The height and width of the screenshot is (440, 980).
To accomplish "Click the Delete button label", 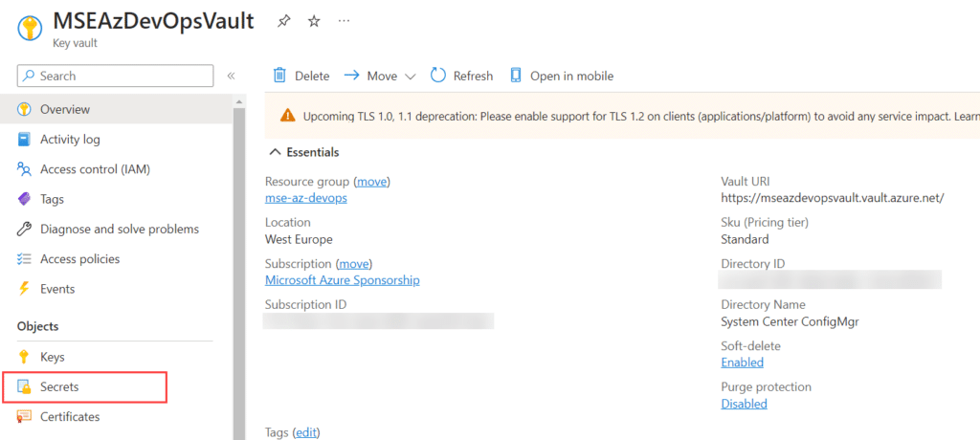I will point(312,77).
